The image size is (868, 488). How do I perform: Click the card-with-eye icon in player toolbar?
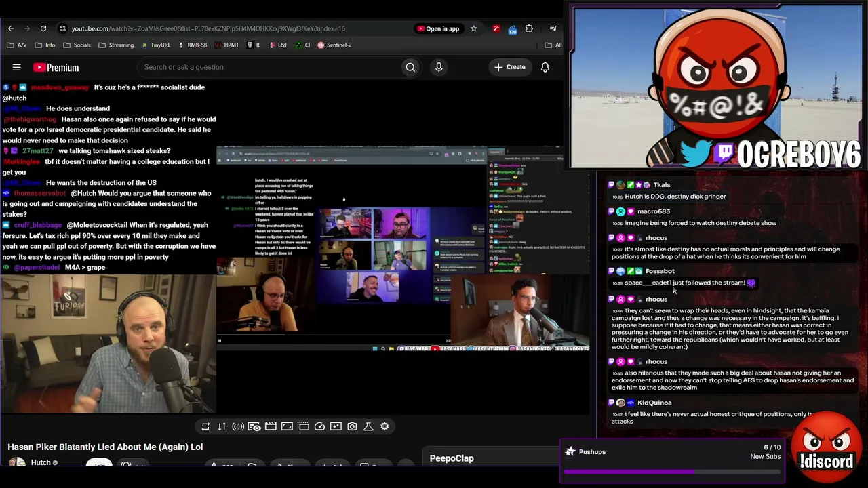tap(254, 426)
